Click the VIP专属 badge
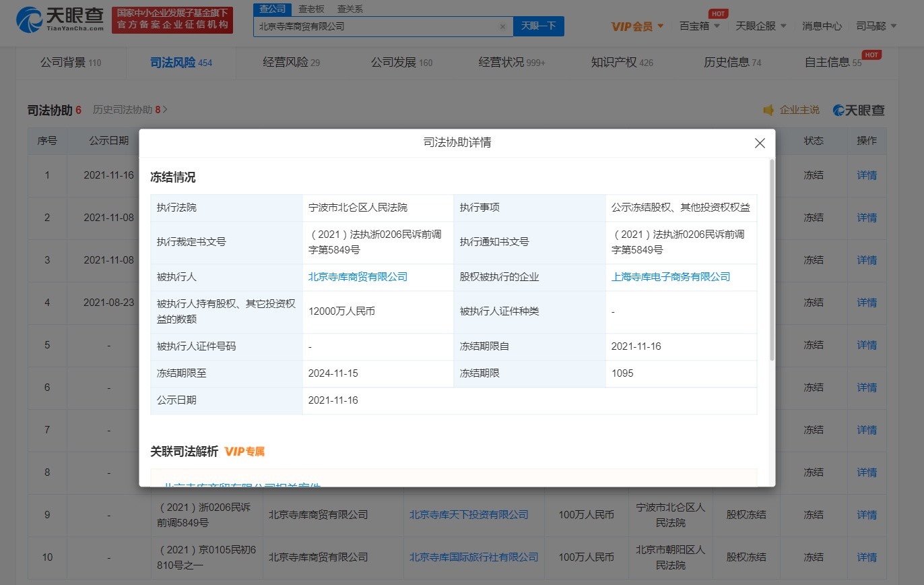The image size is (924, 585). pos(244,452)
